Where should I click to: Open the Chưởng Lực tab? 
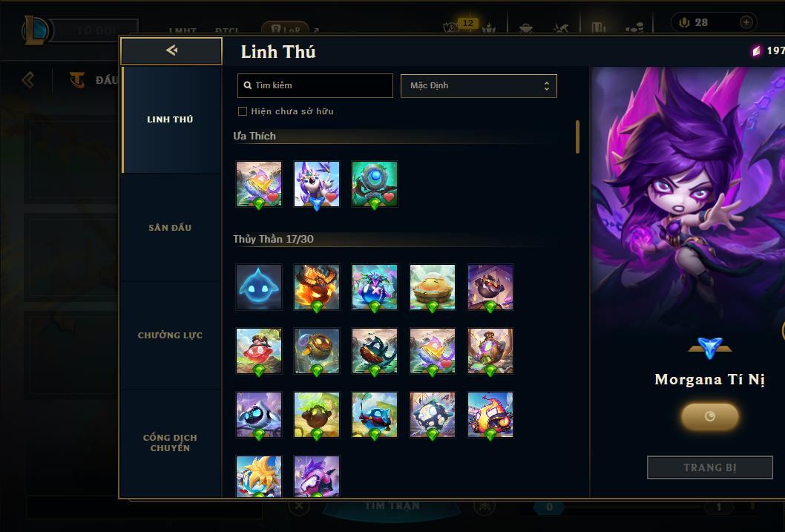[170, 335]
